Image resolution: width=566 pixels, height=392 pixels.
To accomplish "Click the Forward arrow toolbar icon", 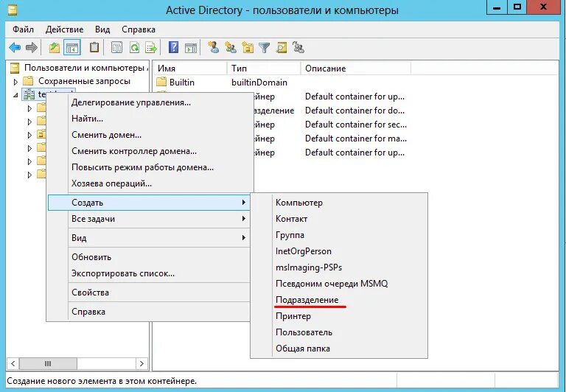I will pos(32,47).
